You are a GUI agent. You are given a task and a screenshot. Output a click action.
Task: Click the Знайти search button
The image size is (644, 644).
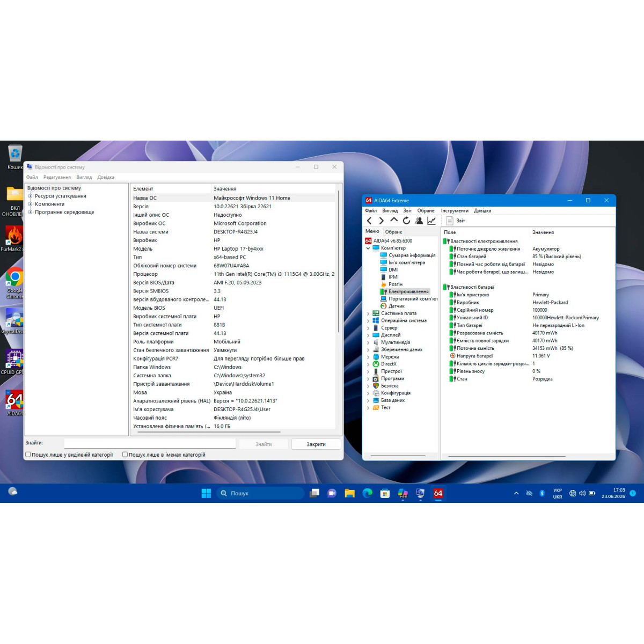coord(264,444)
